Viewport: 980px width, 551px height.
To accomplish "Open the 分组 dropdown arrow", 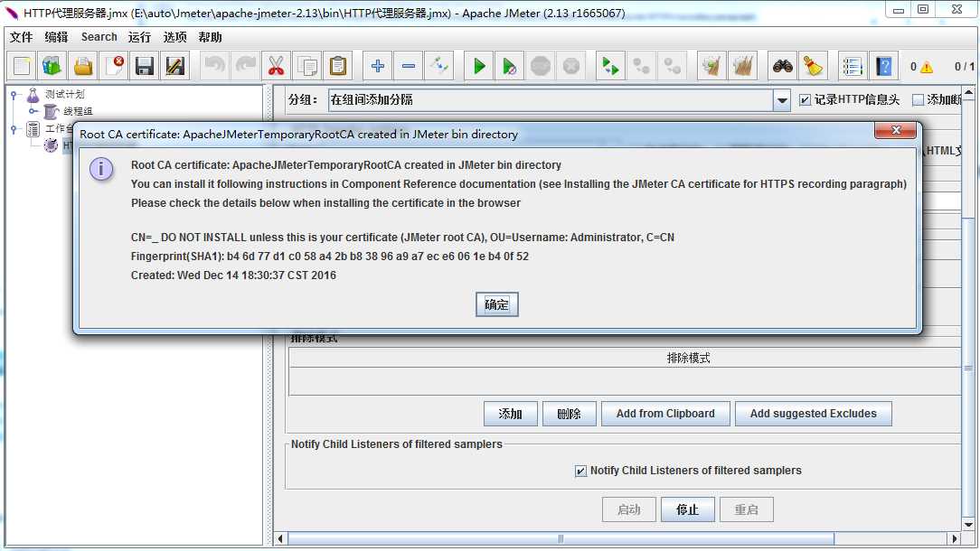I will click(782, 100).
